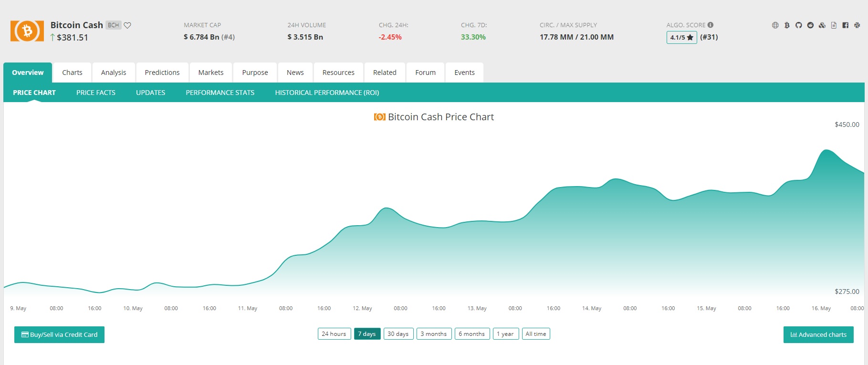Click the 17.78 MM / 21.00 MM supply value
This screenshot has width=868, height=365.
point(577,37)
